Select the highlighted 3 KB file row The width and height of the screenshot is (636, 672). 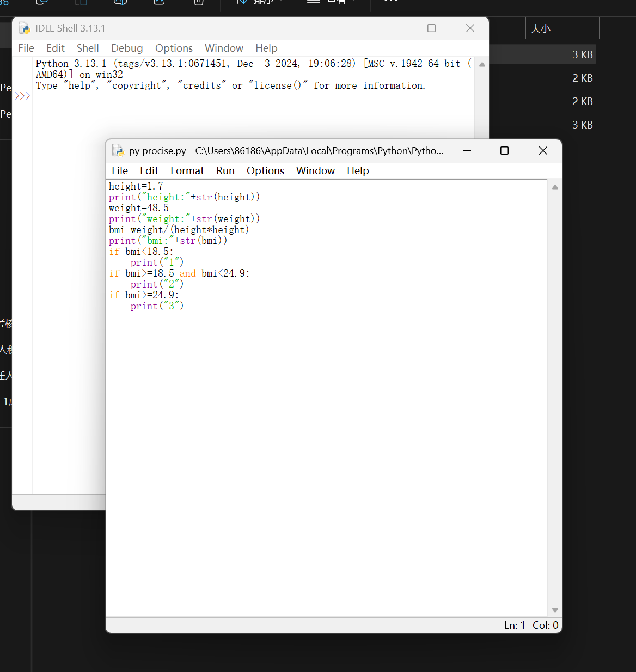coord(543,54)
